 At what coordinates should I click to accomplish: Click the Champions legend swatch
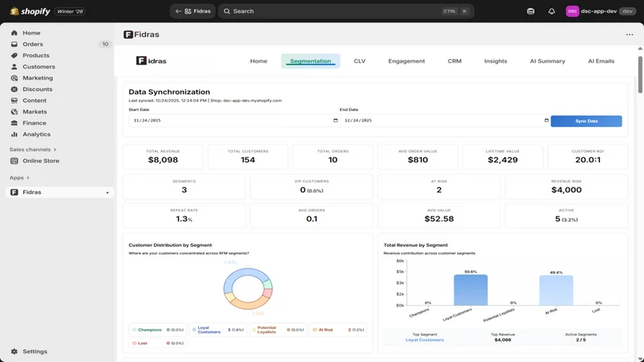click(x=134, y=330)
